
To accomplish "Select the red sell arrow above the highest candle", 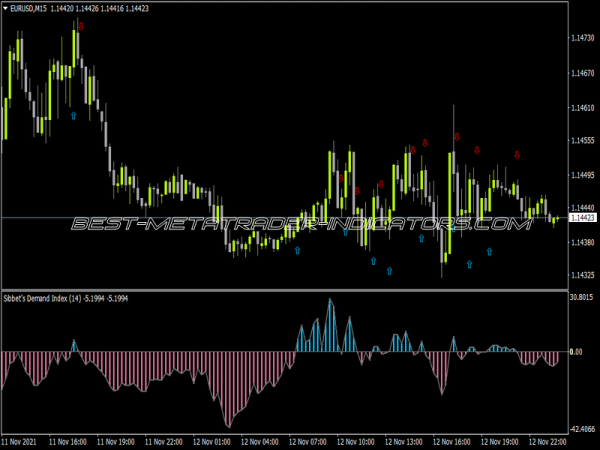I will coord(81,26).
